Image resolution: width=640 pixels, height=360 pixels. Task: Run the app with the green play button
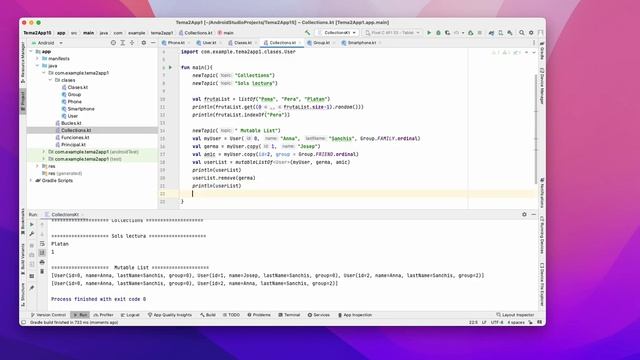429,33
